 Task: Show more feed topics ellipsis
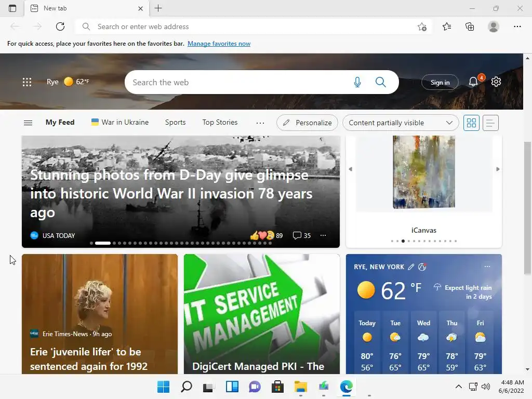(260, 123)
